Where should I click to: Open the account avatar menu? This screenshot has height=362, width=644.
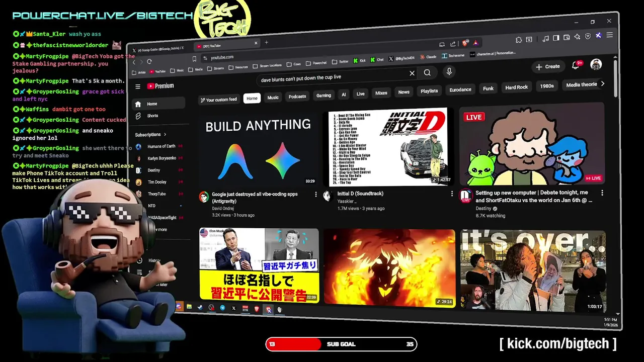point(596,64)
